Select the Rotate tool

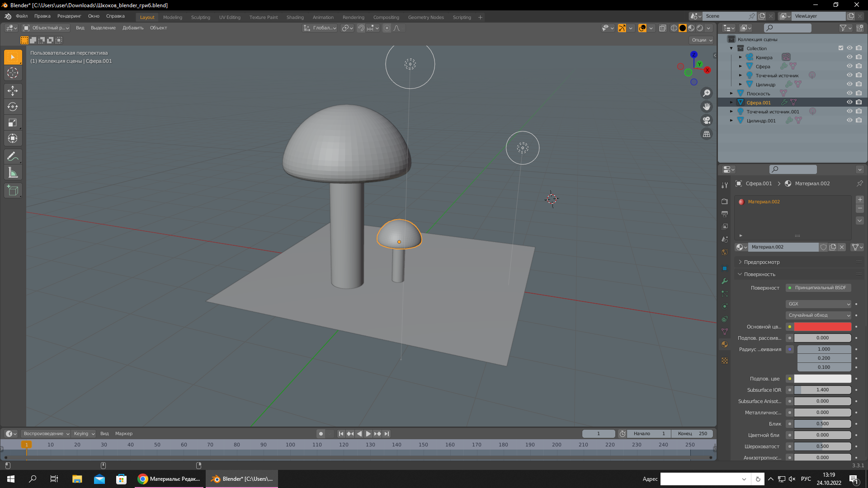pyautogui.click(x=13, y=107)
